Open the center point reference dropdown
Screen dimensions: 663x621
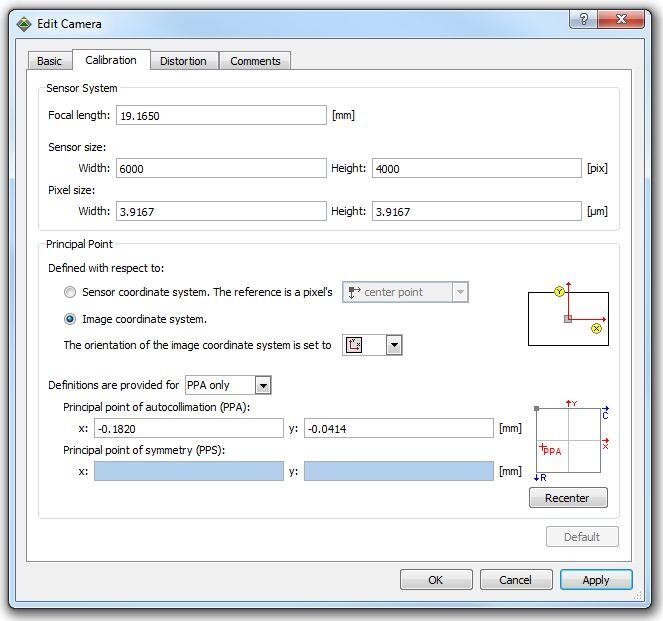tap(459, 292)
